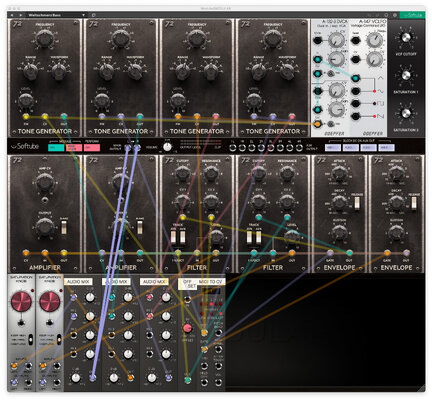Viewport: 432px width, 400px height.
Task: Click the second Amplifier IN jack
Action: click(x=121, y=253)
